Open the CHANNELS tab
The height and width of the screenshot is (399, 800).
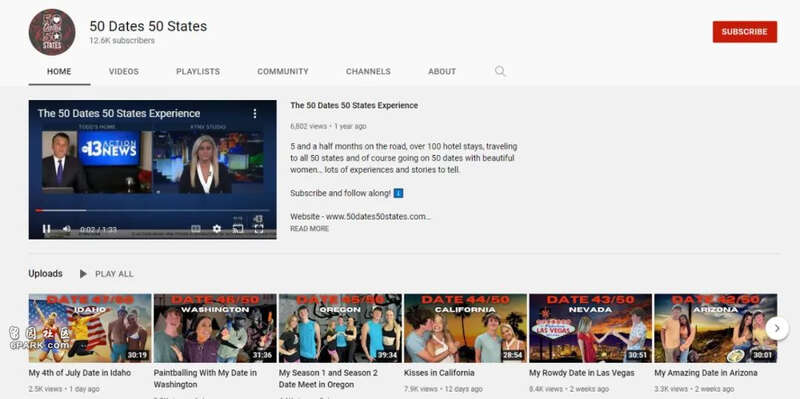368,71
